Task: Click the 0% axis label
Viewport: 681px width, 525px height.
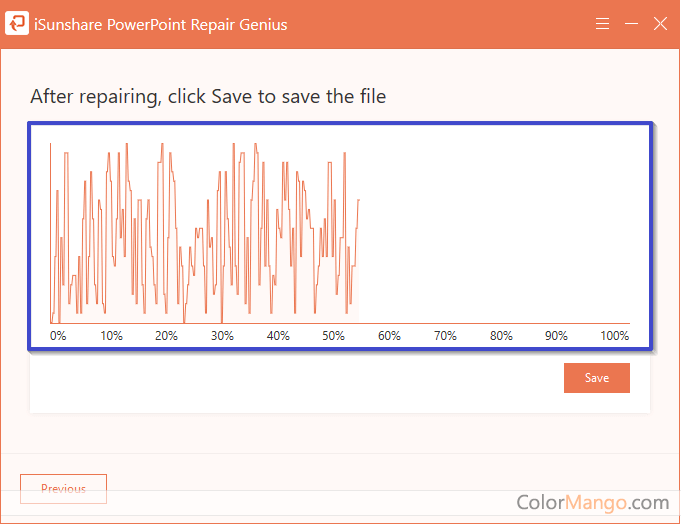Action: click(58, 336)
